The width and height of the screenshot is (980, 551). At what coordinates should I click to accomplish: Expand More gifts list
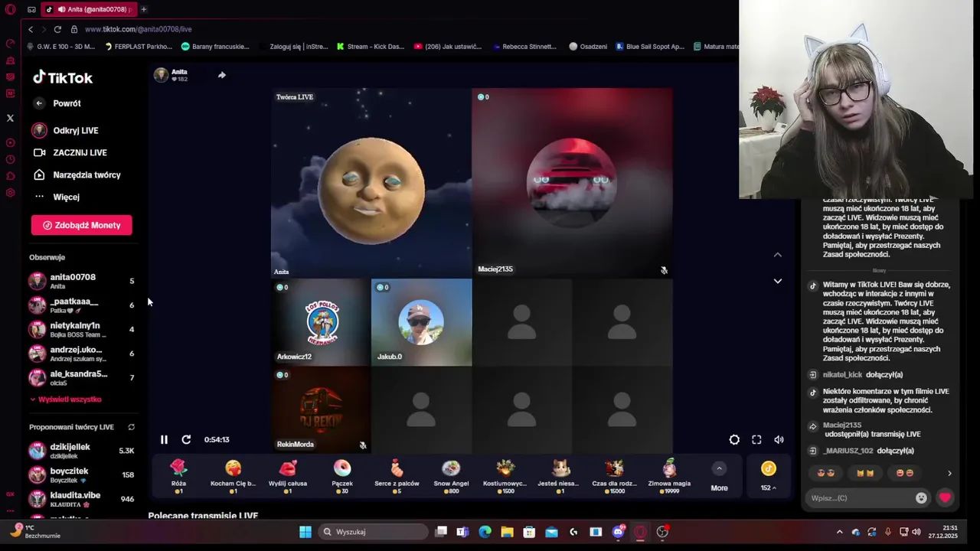tap(719, 476)
